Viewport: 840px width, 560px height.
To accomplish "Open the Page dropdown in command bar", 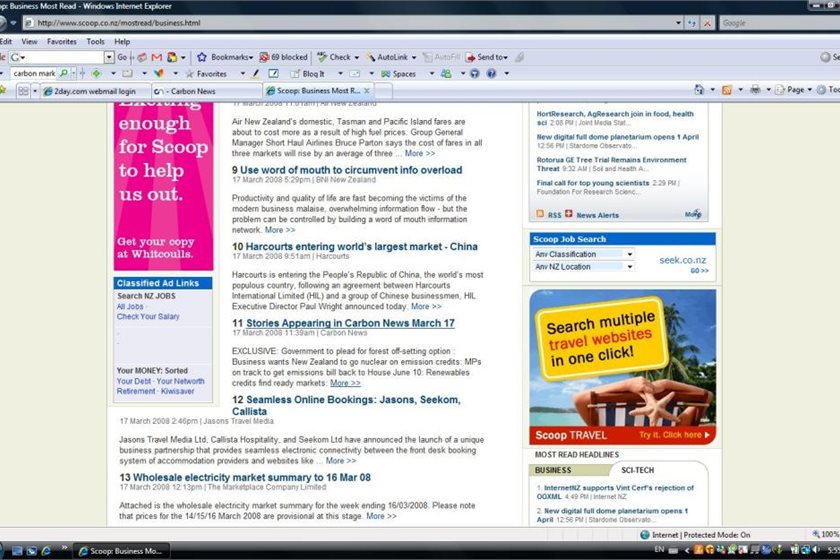I will (x=796, y=90).
